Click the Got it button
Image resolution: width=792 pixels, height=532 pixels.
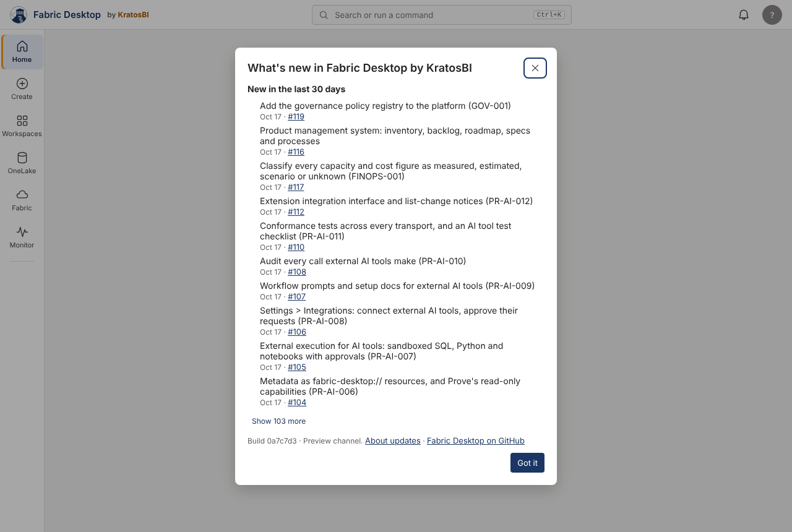pos(527,463)
